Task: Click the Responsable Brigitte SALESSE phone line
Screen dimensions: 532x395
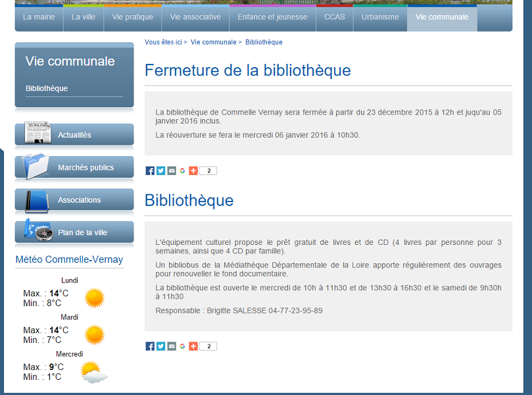Action: tap(239, 311)
